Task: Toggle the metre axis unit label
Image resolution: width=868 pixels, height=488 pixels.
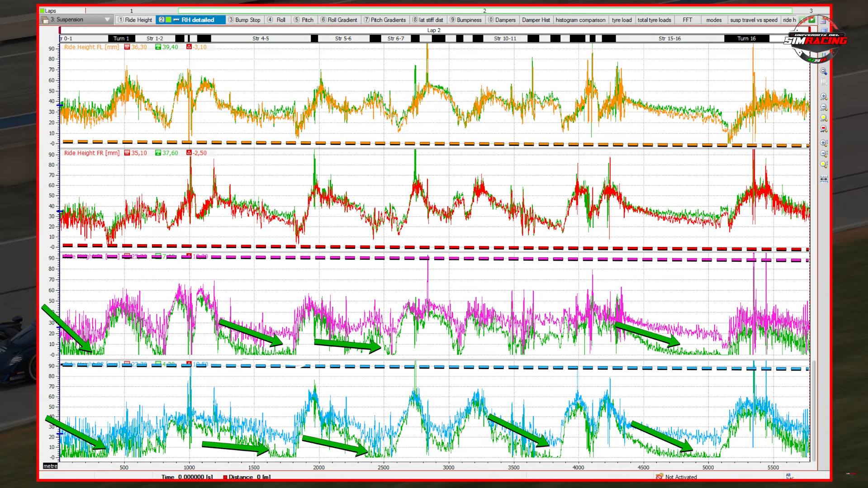Action: click(x=50, y=466)
